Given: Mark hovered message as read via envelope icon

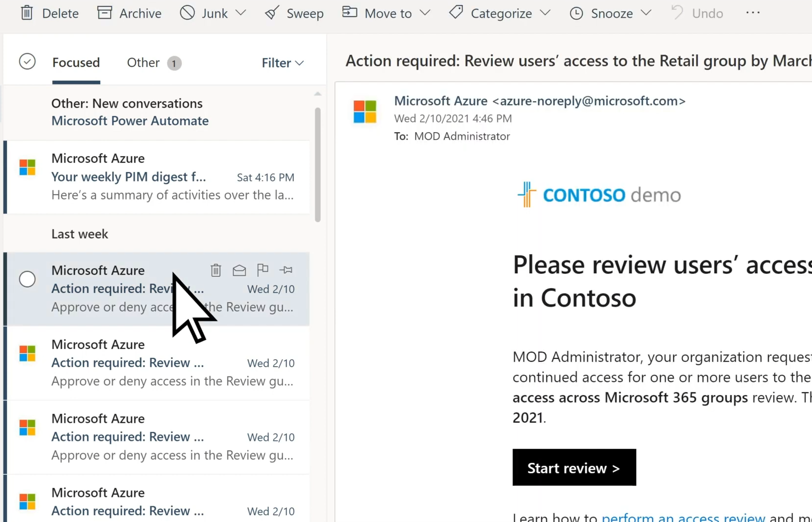Looking at the screenshot, I should [x=240, y=270].
